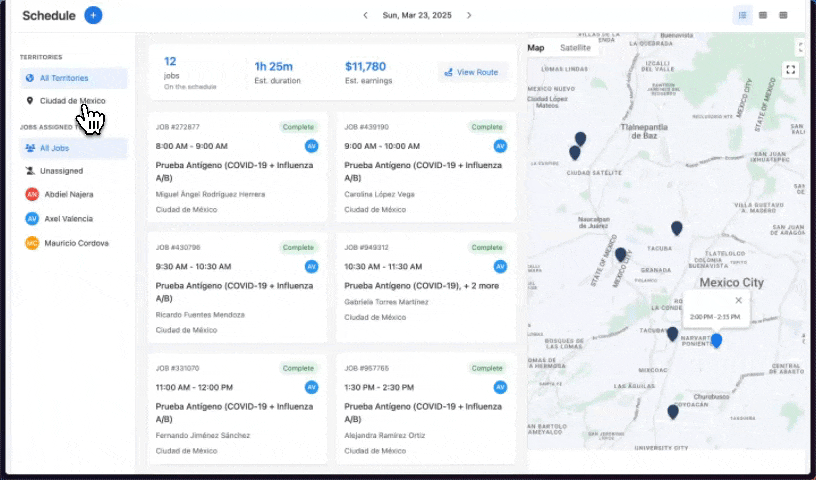The width and height of the screenshot is (816, 480).
Task: Switch to the middle calendar view icon
Action: click(x=763, y=15)
